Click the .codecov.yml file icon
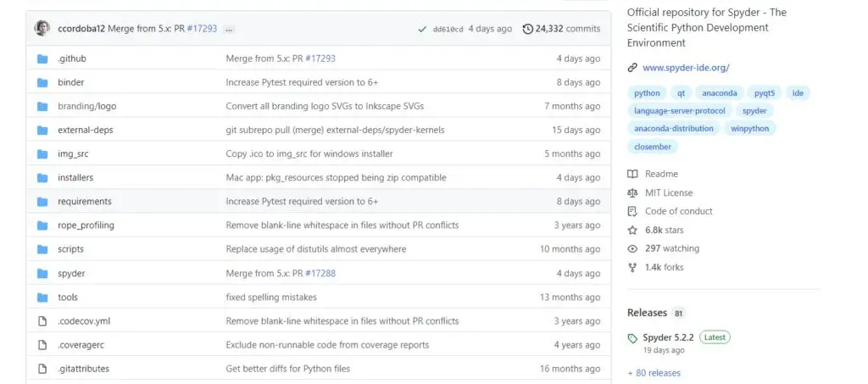The width and height of the screenshot is (868, 384). coord(42,321)
